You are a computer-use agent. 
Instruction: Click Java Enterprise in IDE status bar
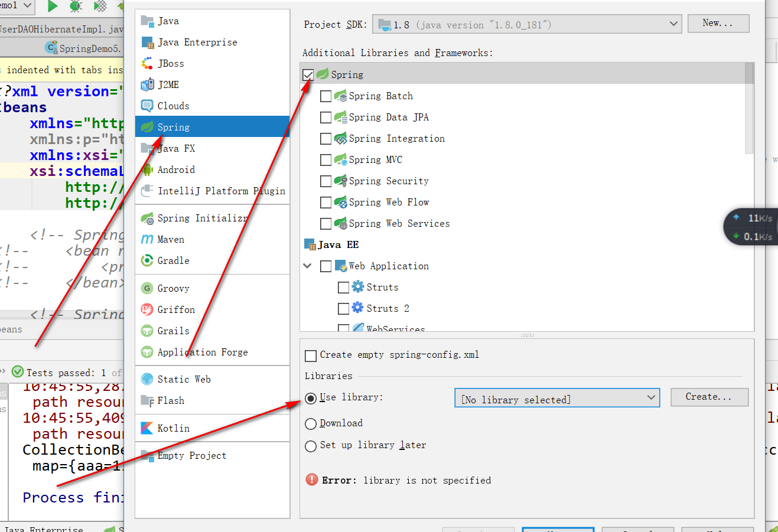click(x=44, y=528)
